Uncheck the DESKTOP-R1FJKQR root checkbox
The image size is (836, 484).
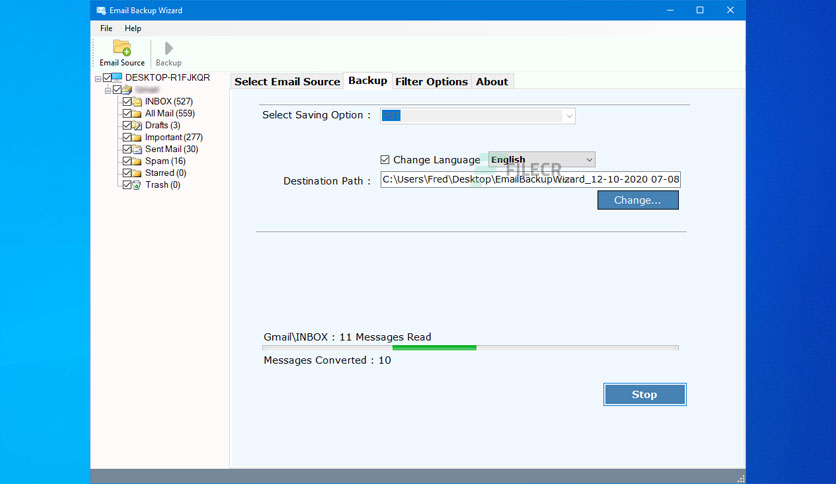coord(107,77)
